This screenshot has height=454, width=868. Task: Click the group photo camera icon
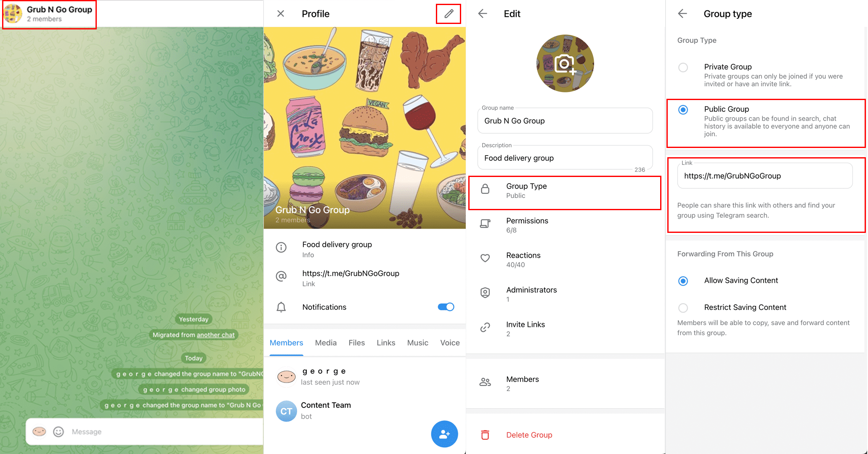click(566, 63)
